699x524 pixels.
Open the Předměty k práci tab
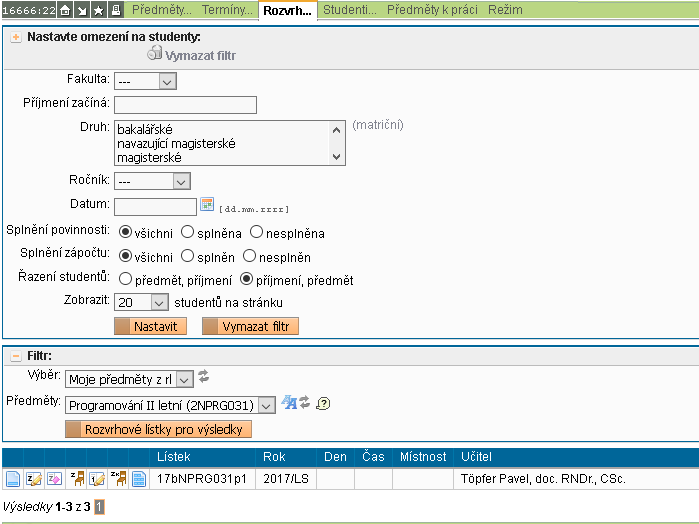pyautogui.click(x=433, y=10)
